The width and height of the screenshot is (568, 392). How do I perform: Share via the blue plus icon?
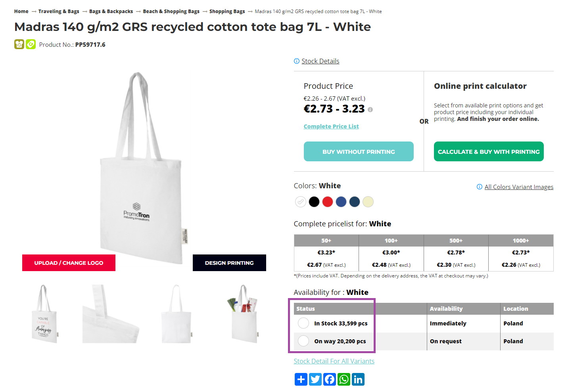tap(301, 379)
